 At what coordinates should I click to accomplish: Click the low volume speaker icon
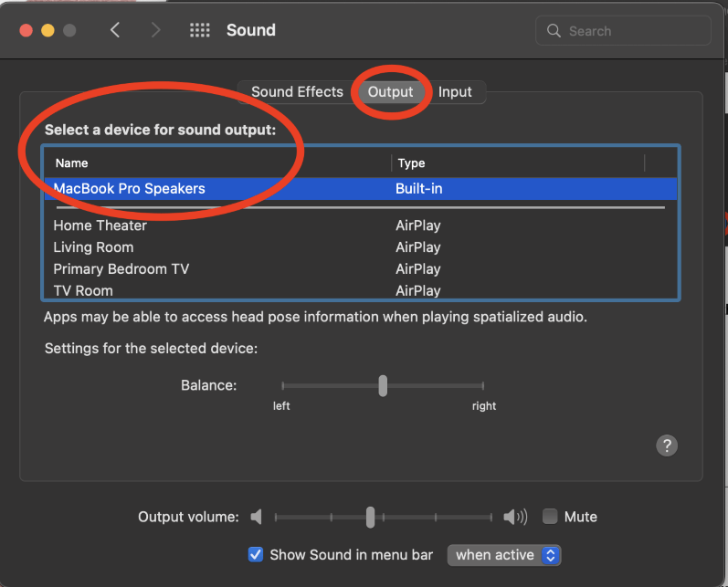tap(257, 517)
